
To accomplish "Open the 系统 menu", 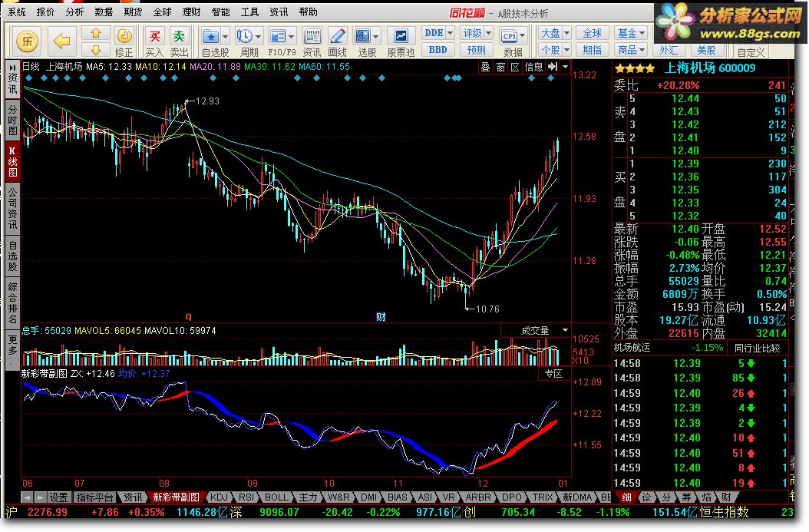I will [17, 12].
